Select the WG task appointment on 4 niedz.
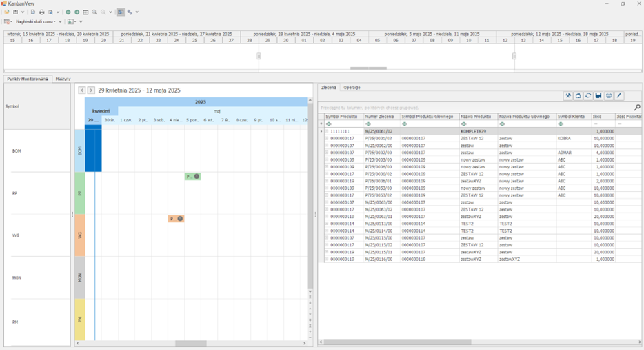The height and width of the screenshot is (350, 644). (x=176, y=219)
